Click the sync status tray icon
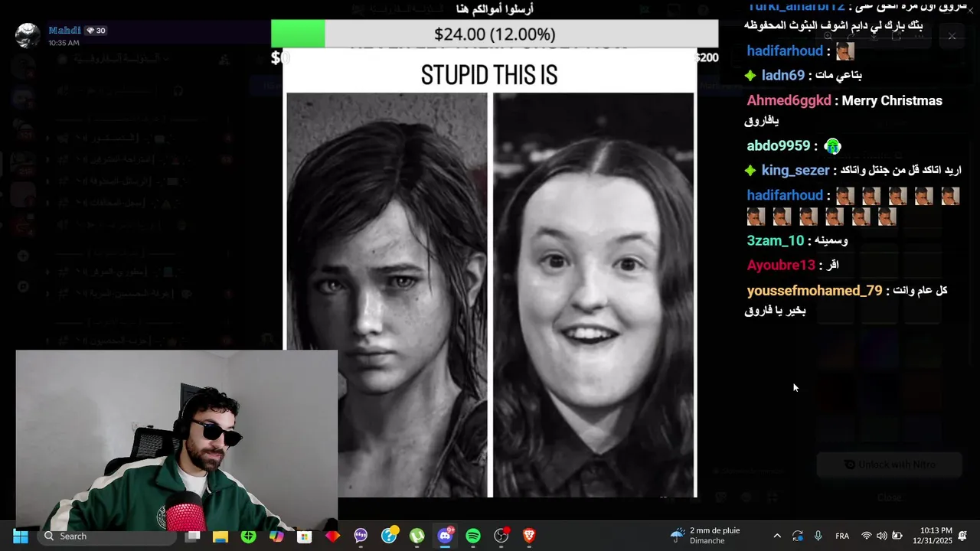The image size is (980, 551). (798, 536)
